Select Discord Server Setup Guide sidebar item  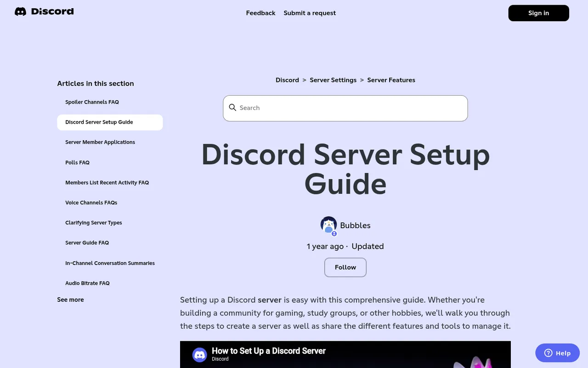click(x=110, y=122)
